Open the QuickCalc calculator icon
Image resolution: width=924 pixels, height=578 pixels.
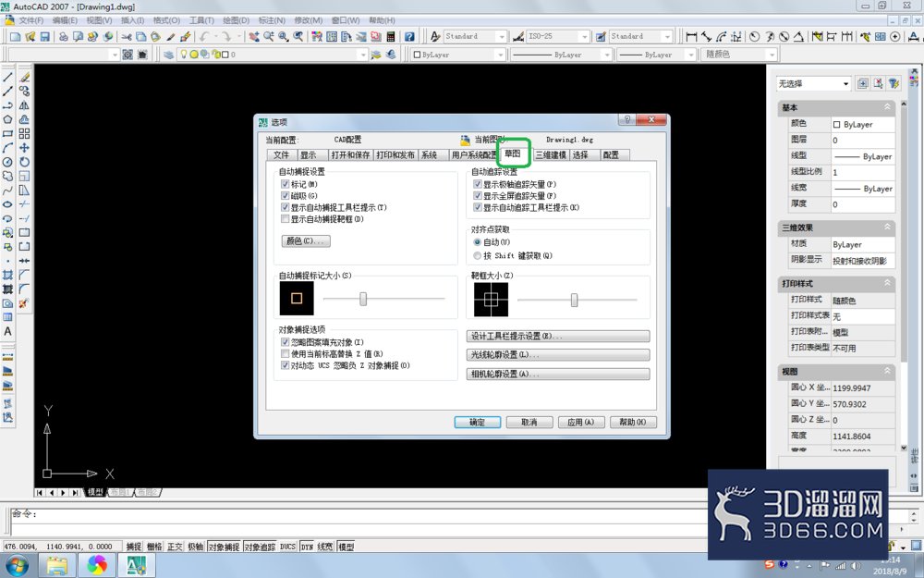click(x=390, y=37)
